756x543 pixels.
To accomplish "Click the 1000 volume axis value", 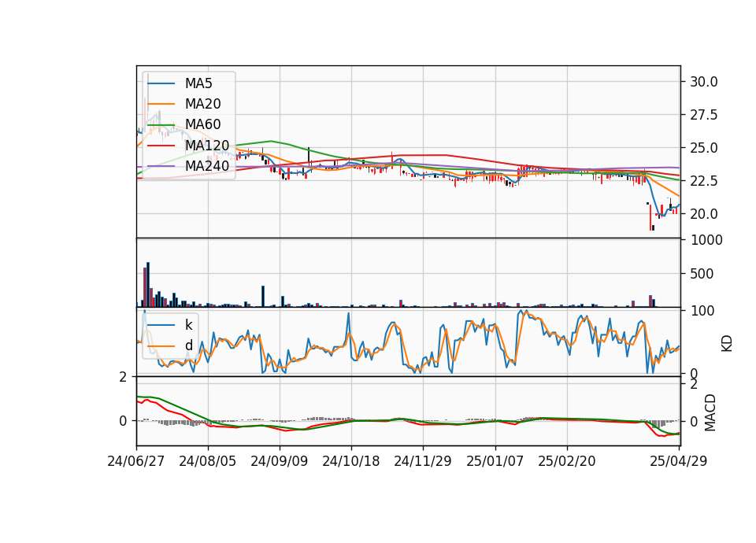I will tap(706, 240).
